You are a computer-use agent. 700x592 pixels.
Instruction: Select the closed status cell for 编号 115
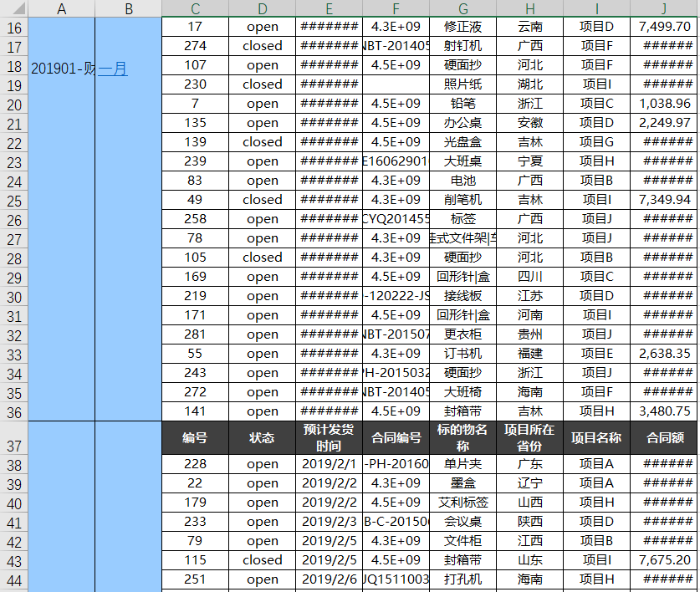pyautogui.click(x=262, y=560)
